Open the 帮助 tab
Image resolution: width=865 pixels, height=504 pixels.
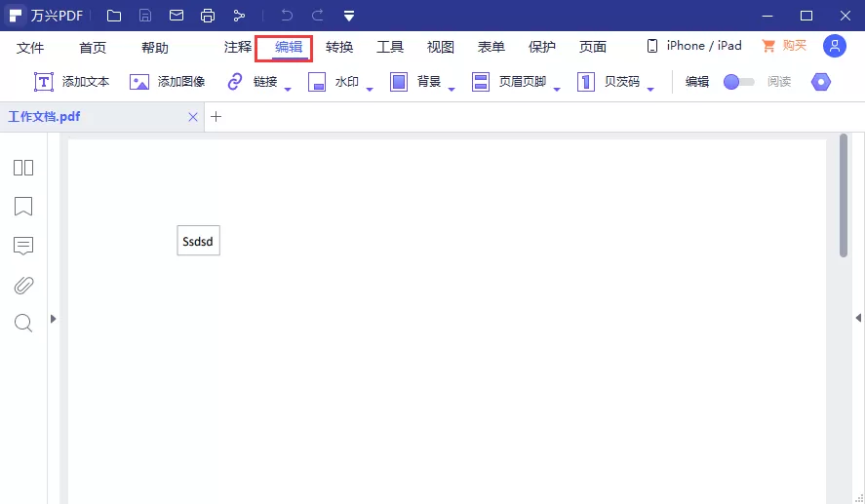coord(155,48)
